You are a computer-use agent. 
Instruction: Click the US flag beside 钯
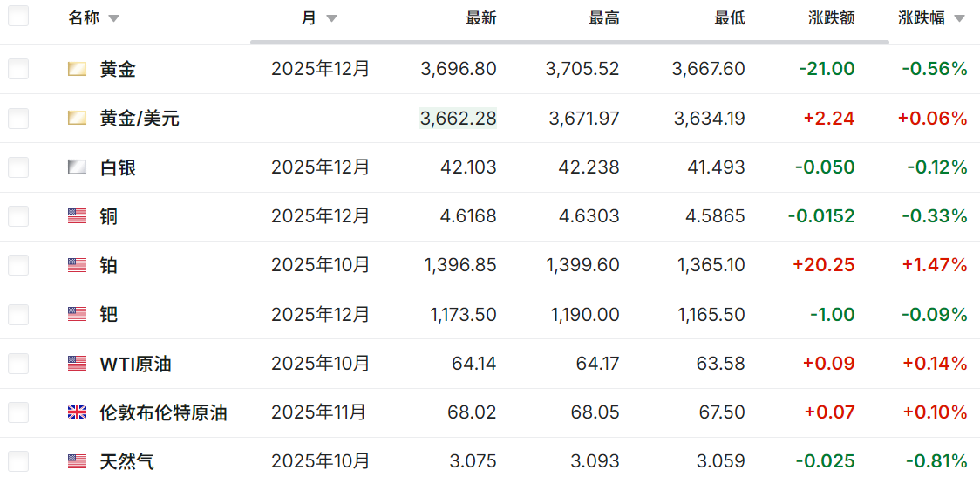pos(77,314)
